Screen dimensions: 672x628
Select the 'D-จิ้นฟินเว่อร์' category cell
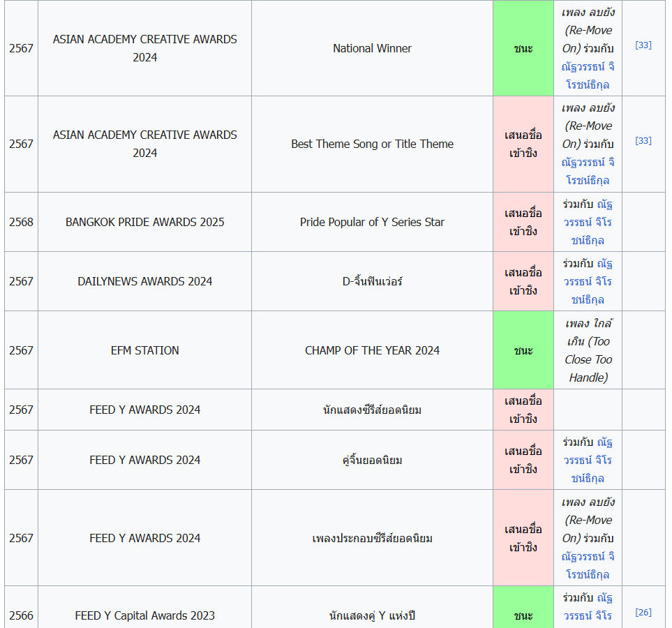372,281
